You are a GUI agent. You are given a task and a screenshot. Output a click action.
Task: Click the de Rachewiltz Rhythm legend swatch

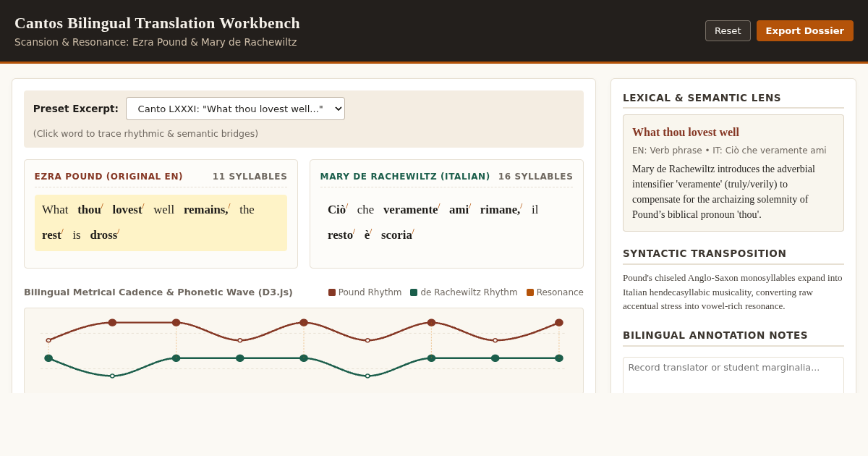pos(414,292)
